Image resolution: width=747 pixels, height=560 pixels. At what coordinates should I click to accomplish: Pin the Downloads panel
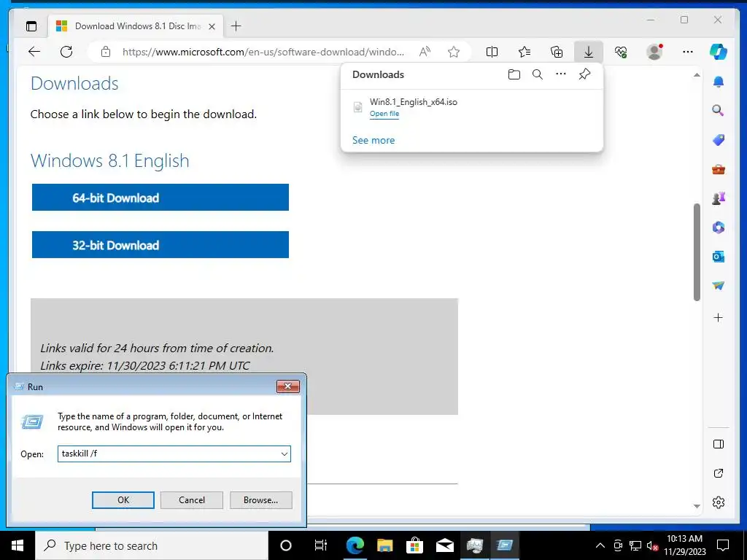[x=584, y=74]
